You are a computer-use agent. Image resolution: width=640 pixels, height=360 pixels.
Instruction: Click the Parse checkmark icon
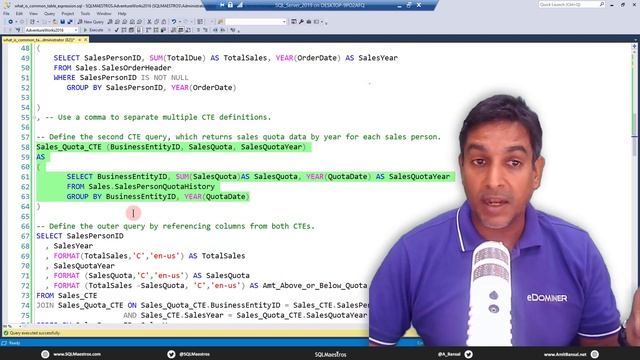(117, 30)
